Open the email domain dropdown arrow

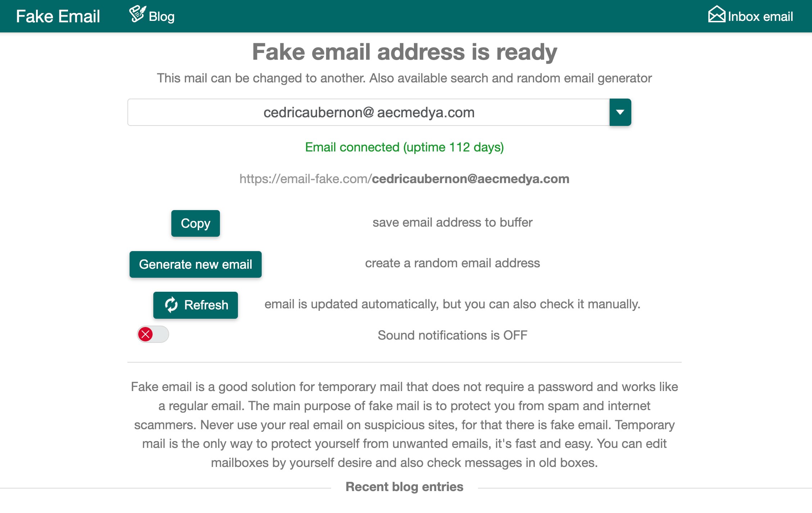coord(620,112)
